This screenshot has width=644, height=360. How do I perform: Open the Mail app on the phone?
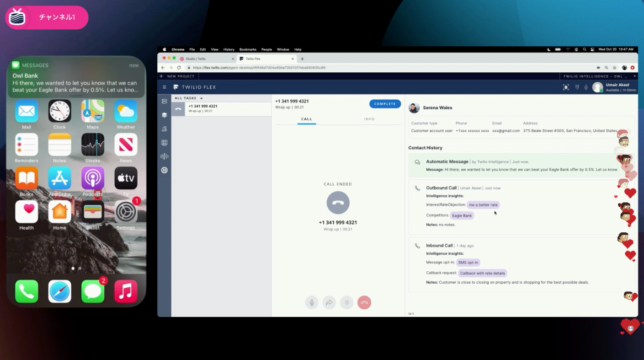(27, 111)
